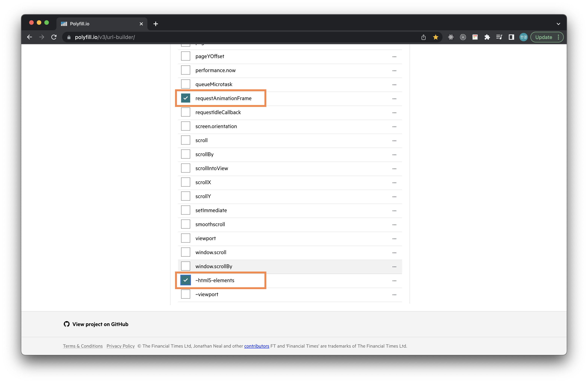The height and width of the screenshot is (383, 588).
Task: Open a new browser tab
Action: tap(156, 24)
